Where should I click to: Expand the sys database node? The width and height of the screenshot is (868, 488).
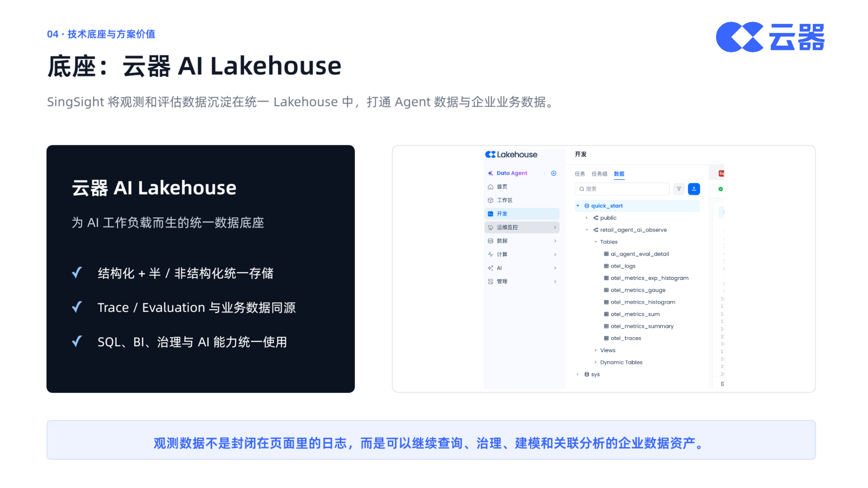point(578,374)
